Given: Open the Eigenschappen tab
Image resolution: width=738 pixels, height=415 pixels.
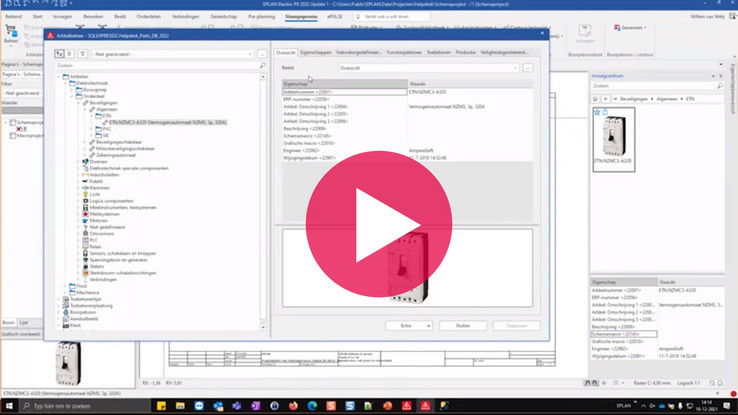Looking at the screenshot, I should click(x=315, y=52).
